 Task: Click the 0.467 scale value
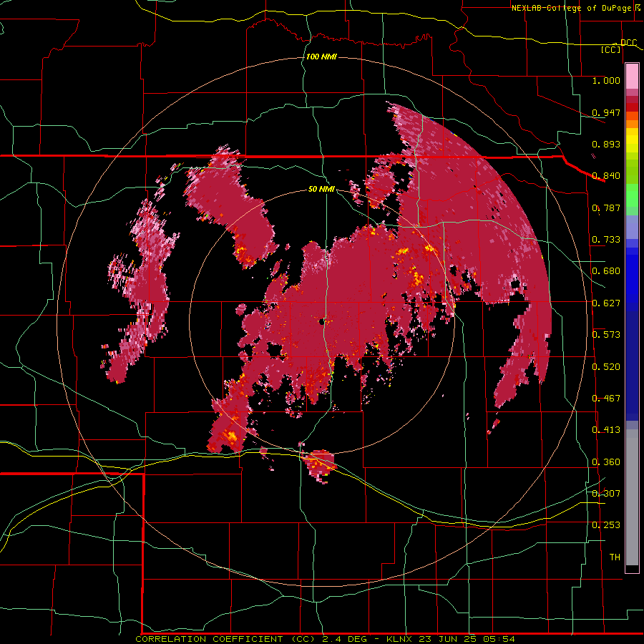(x=606, y=399)
